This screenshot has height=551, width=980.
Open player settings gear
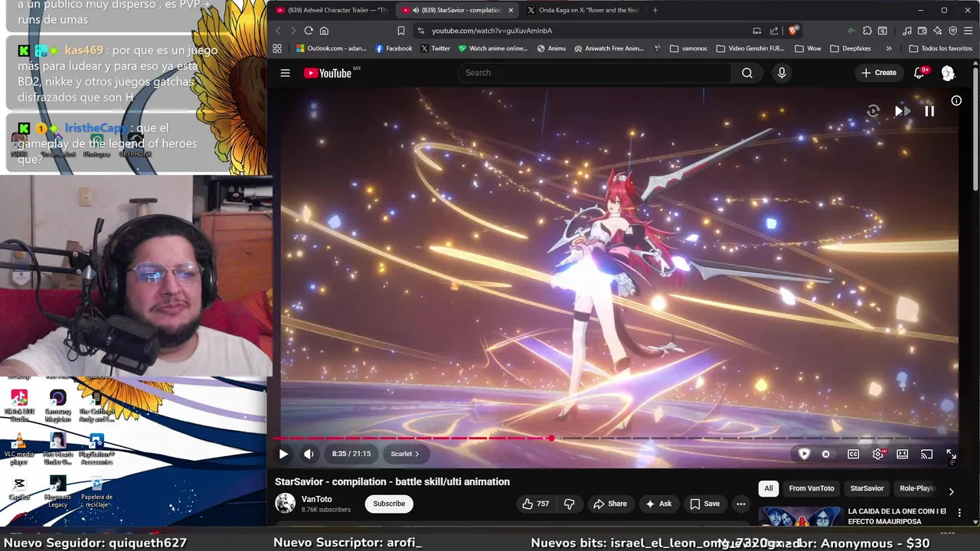click(878, 454)
